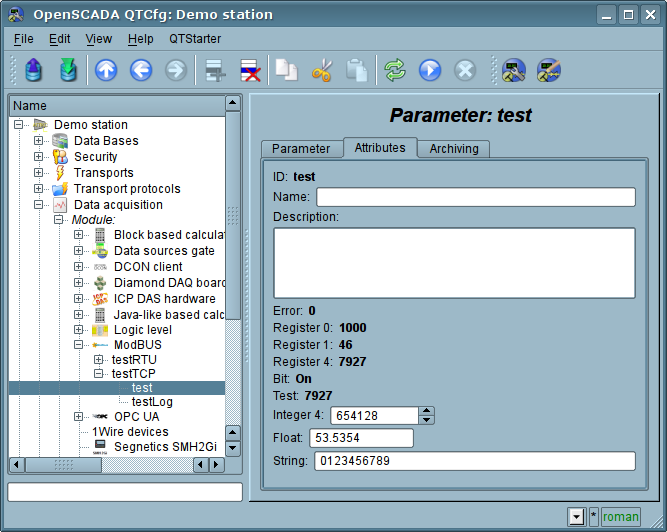The width and height of the screenshot is (667, 532).
Task: Click the save to database icon
Action: [67, 70]
